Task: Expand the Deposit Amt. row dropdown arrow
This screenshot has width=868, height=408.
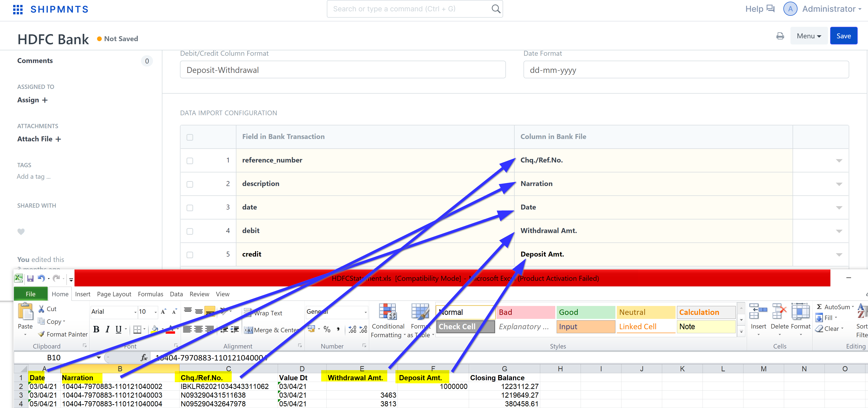Action: [839, 255]
